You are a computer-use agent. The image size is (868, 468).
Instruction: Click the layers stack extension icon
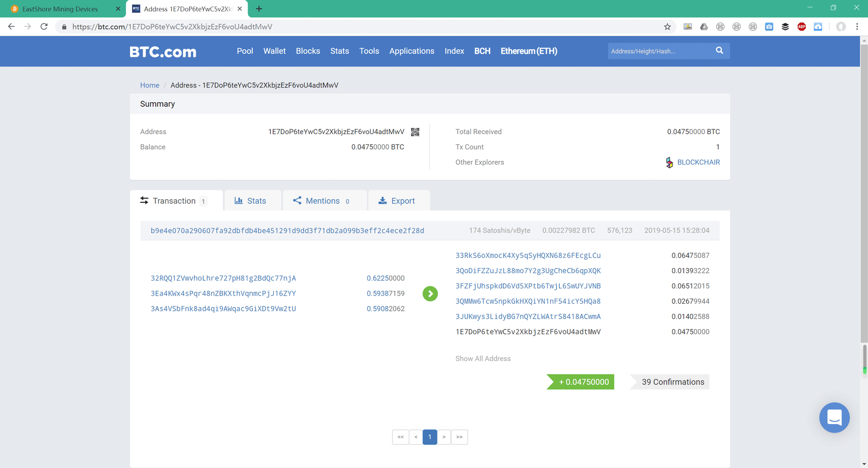pyautogui.click(x=785, y=27)
